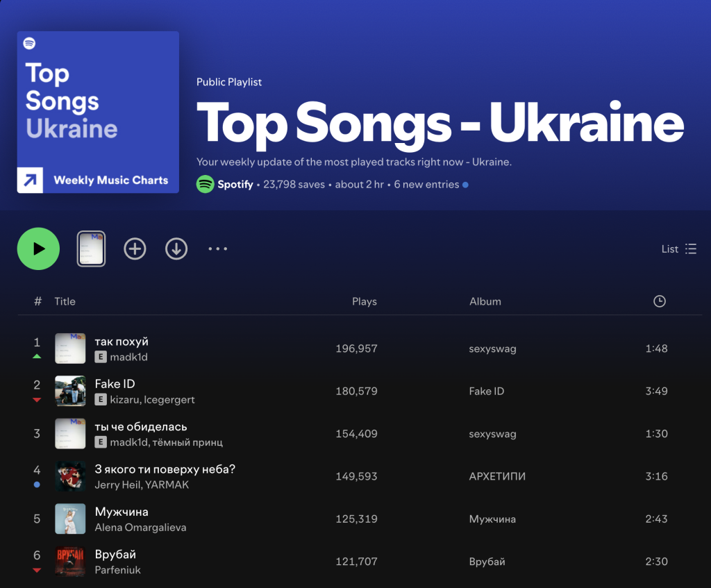Click album art of Fake ID
Screen dimensions: 711x588
tap(70, 391)
